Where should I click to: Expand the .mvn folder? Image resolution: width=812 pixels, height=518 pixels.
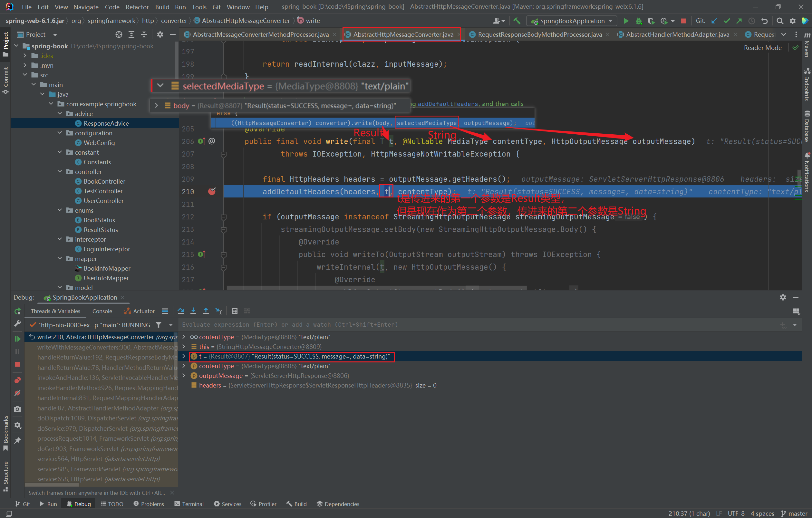pos(25,65)
